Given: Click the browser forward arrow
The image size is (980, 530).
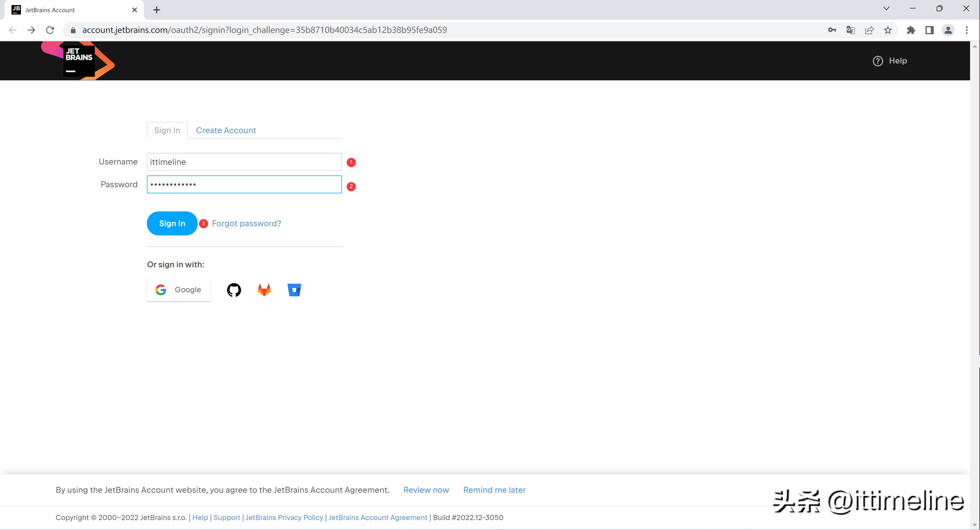Looking at the screenshot, I should tap(31, 30).
